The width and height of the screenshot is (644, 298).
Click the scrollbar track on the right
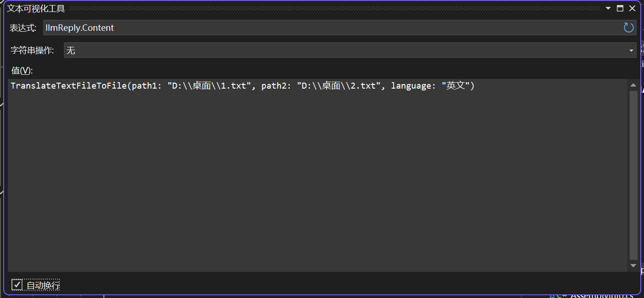633,174
